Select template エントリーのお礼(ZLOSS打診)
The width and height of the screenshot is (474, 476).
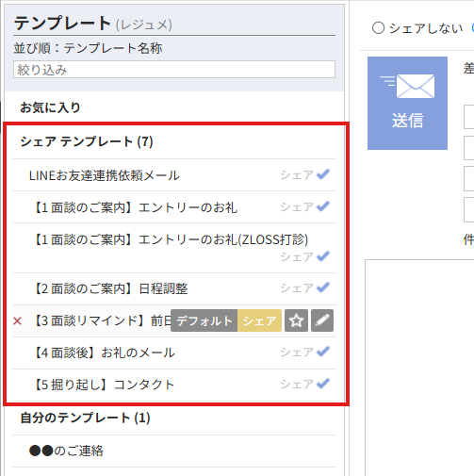(x=171, y=239)
